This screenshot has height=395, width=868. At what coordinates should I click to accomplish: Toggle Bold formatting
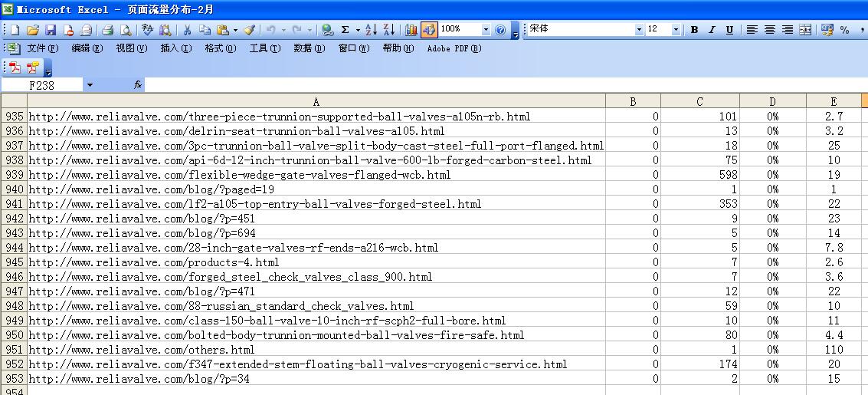[694, 30]
